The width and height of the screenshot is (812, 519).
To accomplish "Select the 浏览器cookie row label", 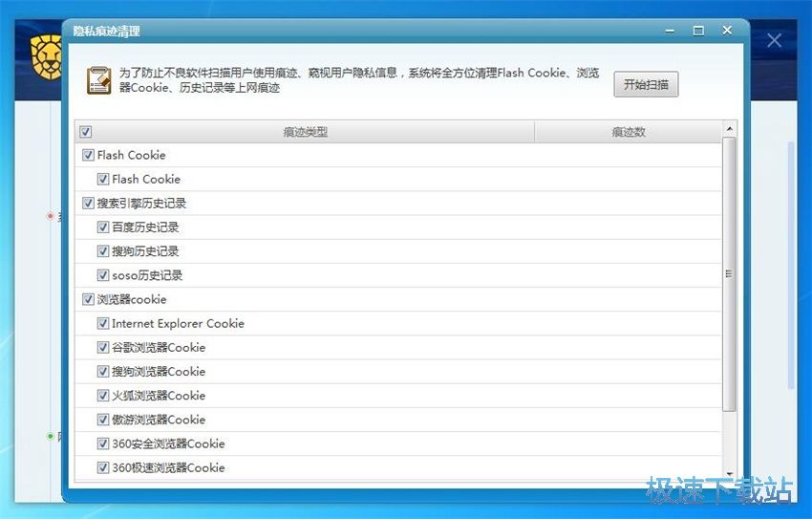I will click(x=132, y=299).
